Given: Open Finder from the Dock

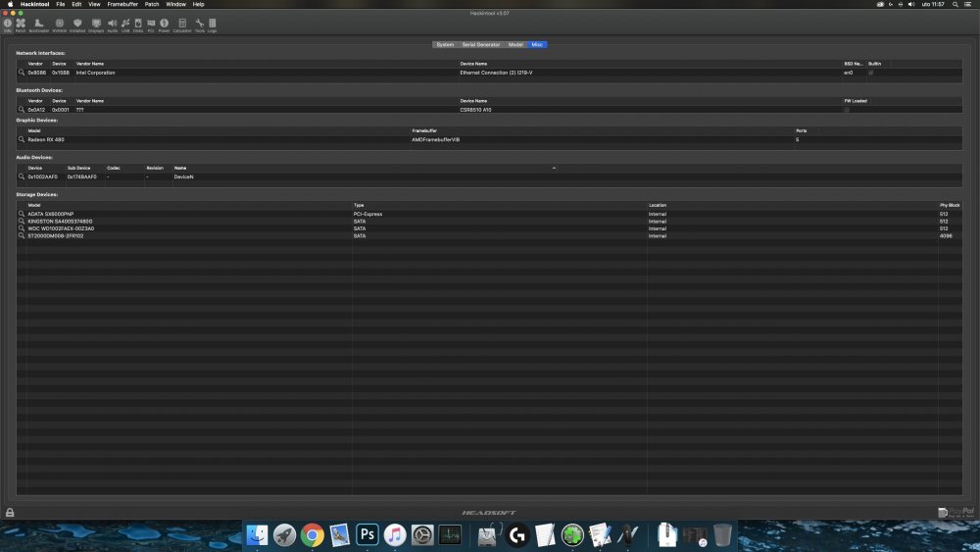Looking at the screenshot, I should 257,535.
